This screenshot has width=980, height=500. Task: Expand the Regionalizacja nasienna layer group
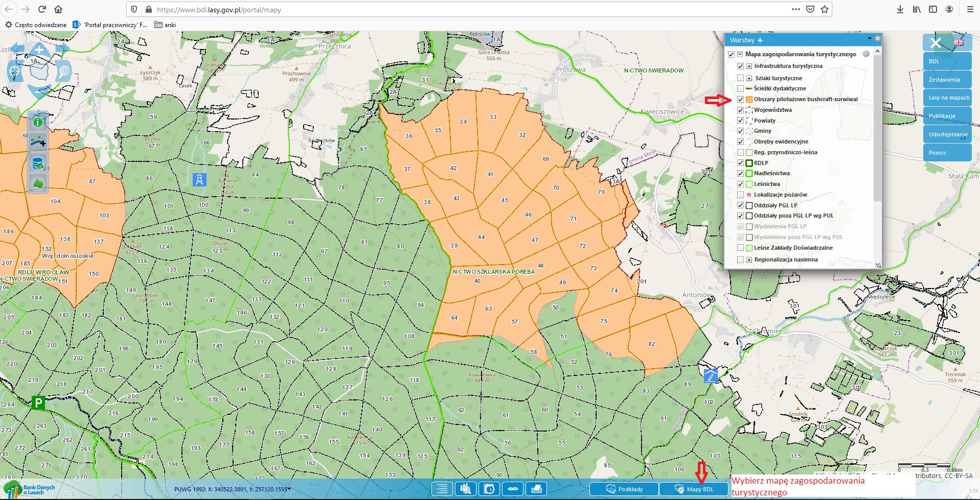(749, 259)
